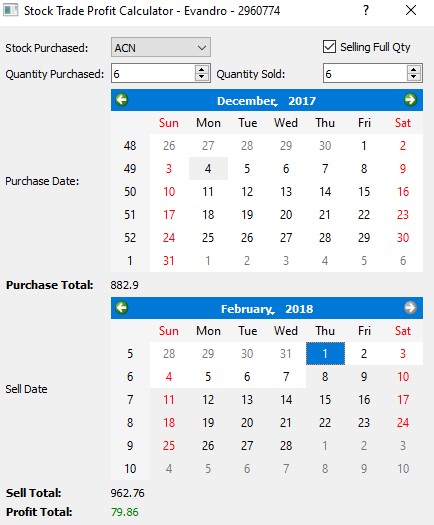Click the application icon in title bar
The image size is (434, 525).
pos(10,10)
